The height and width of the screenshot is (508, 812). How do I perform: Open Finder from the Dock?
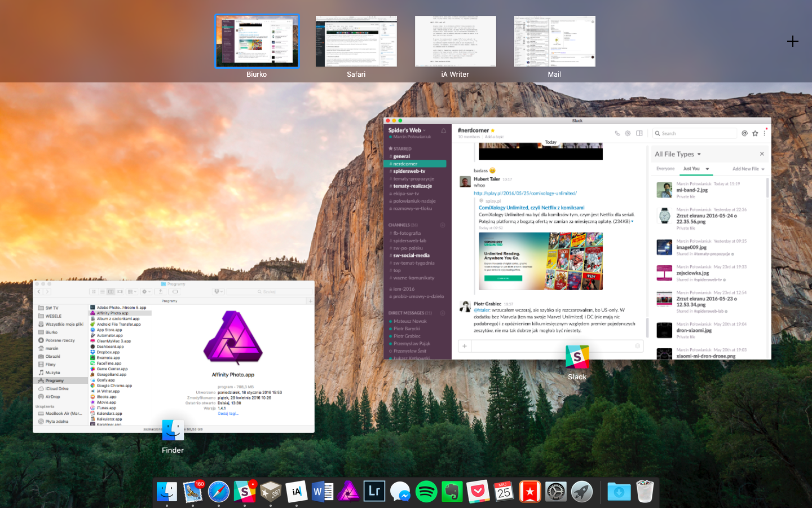point(167,492)
